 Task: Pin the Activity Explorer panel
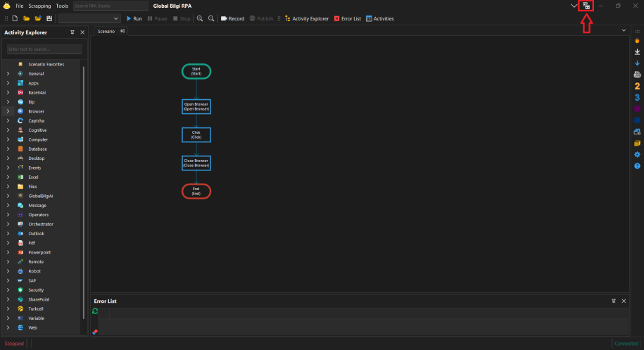(x=72, y=32)
